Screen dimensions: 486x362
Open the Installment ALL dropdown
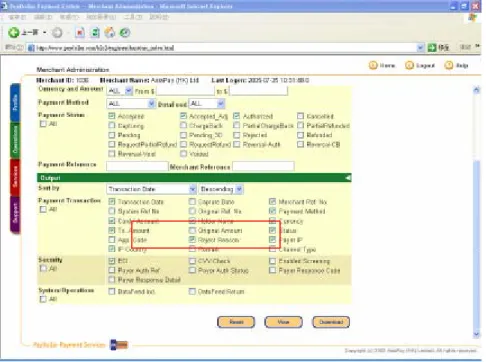207,104
